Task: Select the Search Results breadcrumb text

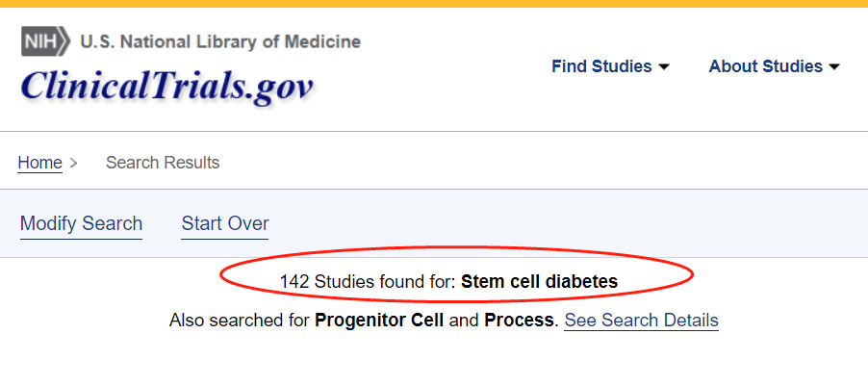Action: (x=163, y=163)
